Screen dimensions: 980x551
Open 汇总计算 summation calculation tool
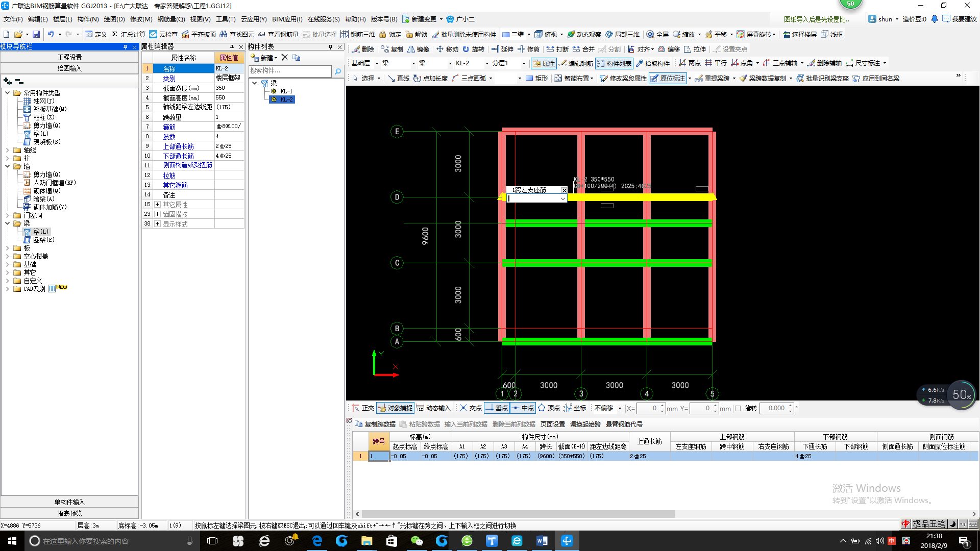128,34
